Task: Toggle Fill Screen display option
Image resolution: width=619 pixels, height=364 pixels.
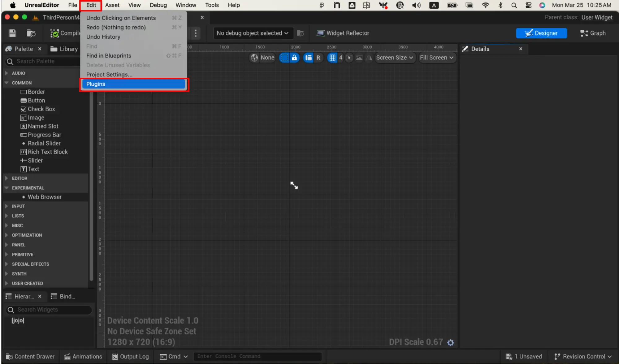Action: click(436, 57)
